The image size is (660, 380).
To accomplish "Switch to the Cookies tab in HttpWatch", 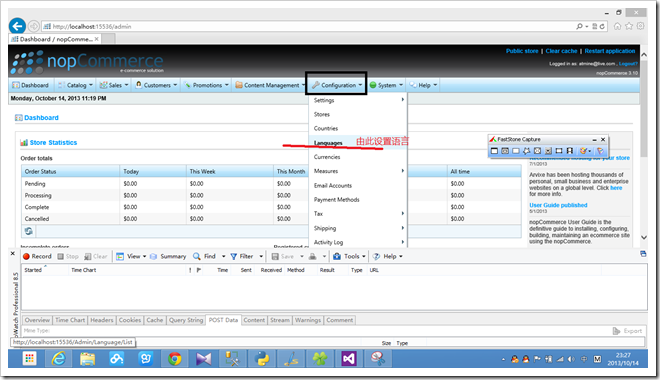I will pyautogui.click(x=130, y=320).
